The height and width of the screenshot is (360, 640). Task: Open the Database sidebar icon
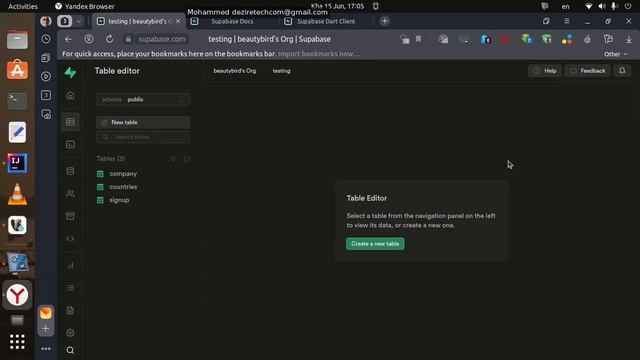pyautogui.click(x=70, y=171)
